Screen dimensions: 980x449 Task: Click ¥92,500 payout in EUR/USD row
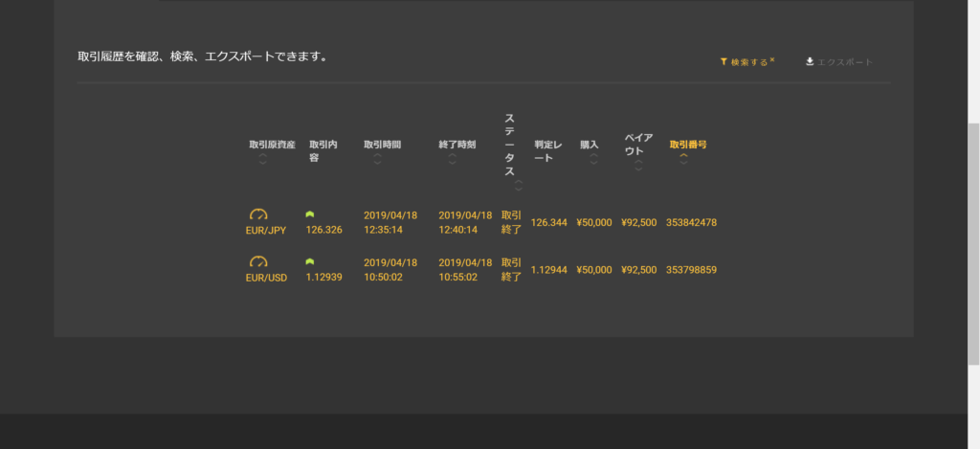638,270
